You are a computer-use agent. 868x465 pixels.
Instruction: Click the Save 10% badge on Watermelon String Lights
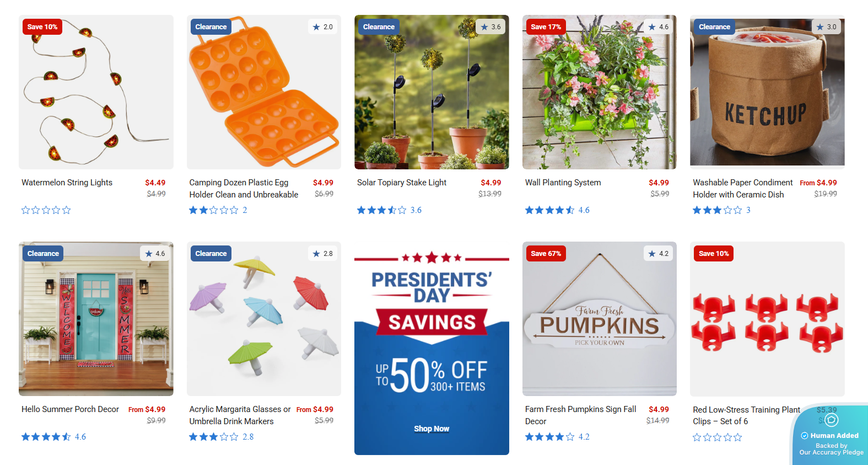[x=42, y=27]
